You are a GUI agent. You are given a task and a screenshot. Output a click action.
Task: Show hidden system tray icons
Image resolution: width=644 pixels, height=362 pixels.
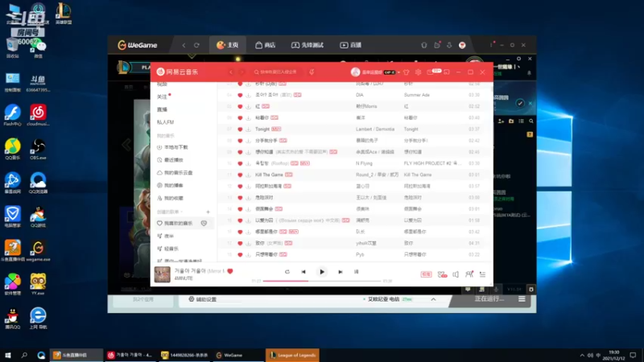pyautogui.click(x=582, y=355)
